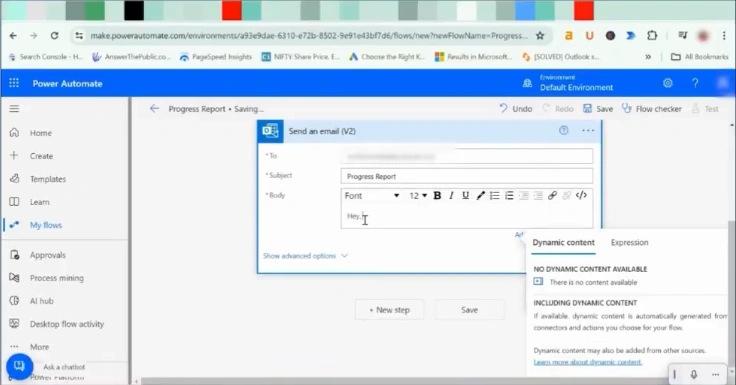736x385 pixels.
Task: Click Save in the top command bar
Action: (x=598, y=109)
